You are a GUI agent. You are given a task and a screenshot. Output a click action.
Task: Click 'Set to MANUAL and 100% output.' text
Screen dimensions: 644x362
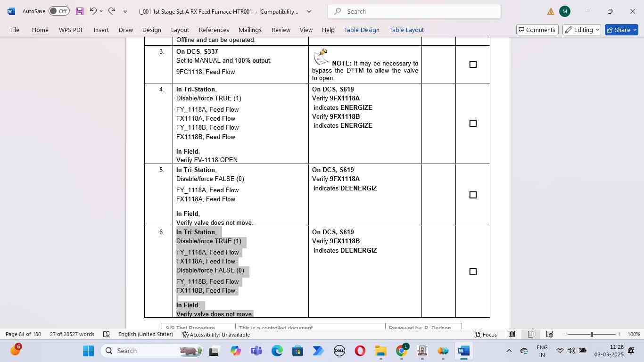click(224, 61)
